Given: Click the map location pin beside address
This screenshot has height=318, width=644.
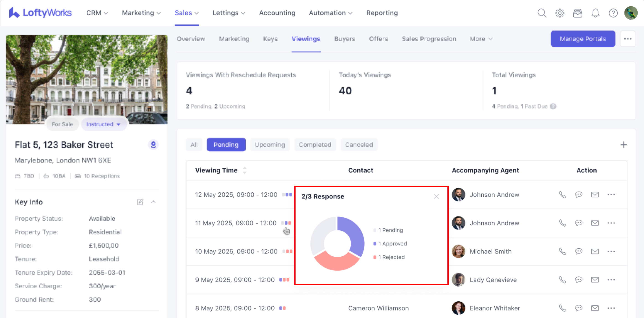Looking at the screenshot, I should (x=153, y=144).
